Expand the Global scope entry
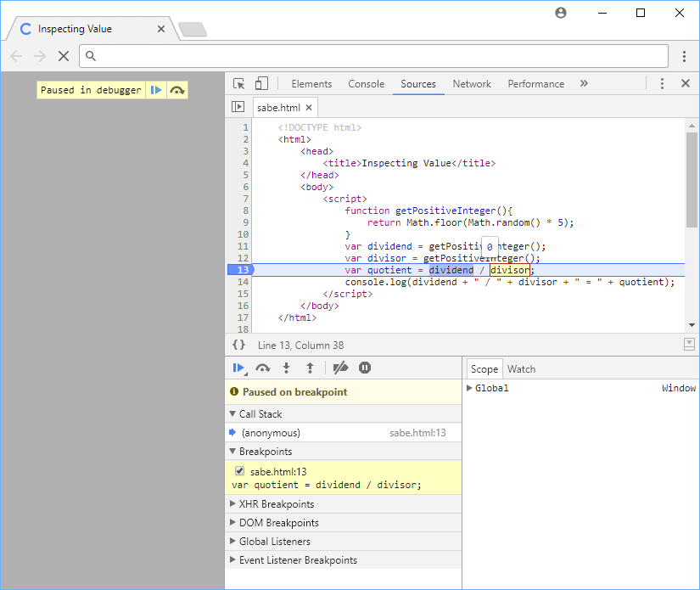700x590 pixels. tap(469, 388)
